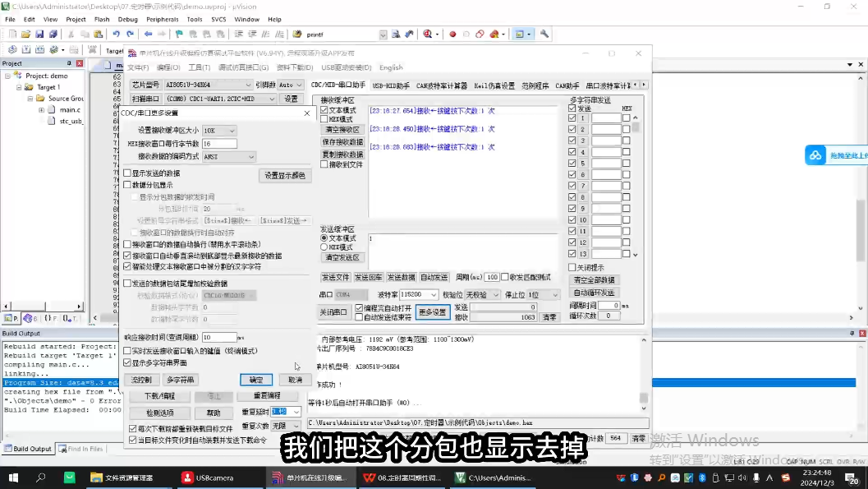Toggle the 数据分包显示 checkbox
The image size is (868, 489).
[x=127, y=185]
